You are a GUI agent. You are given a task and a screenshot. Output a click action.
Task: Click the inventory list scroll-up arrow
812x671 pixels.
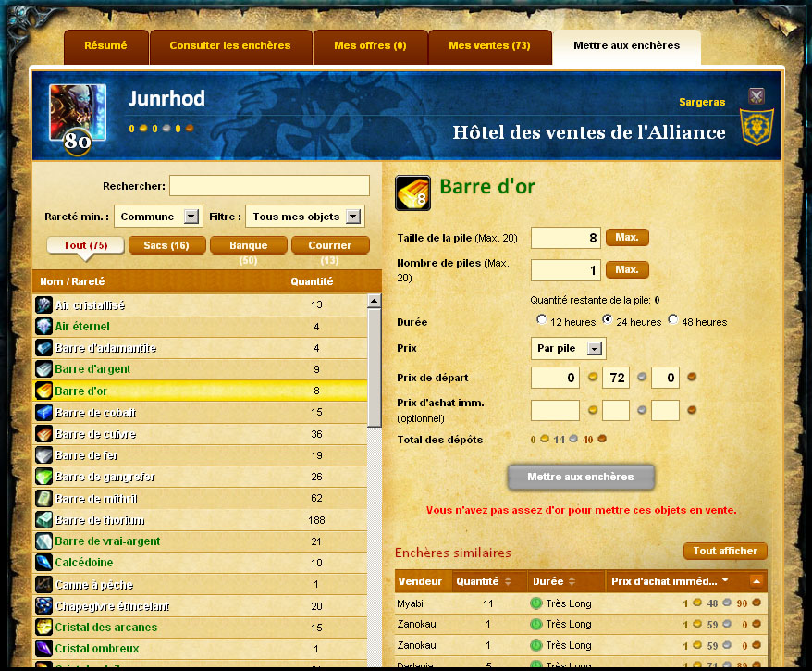pos(374,301)
